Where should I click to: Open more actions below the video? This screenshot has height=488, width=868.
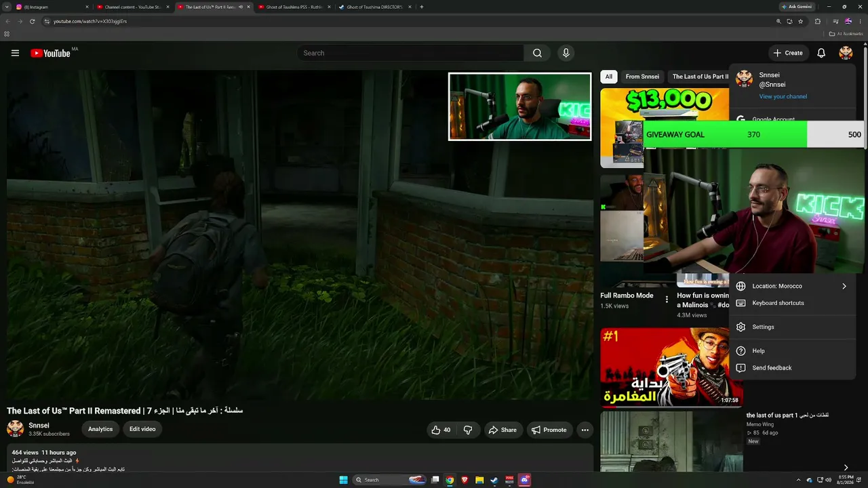[585, 430]
